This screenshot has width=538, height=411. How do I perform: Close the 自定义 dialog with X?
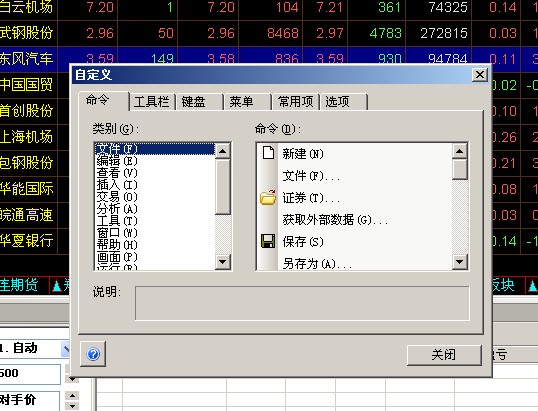click(480, 74)
